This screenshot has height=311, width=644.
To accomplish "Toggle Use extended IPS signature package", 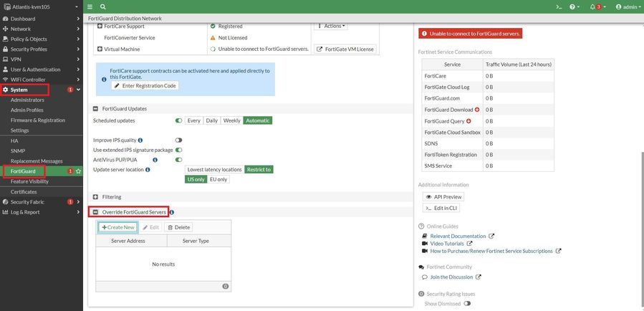I will tap(178, 150).
